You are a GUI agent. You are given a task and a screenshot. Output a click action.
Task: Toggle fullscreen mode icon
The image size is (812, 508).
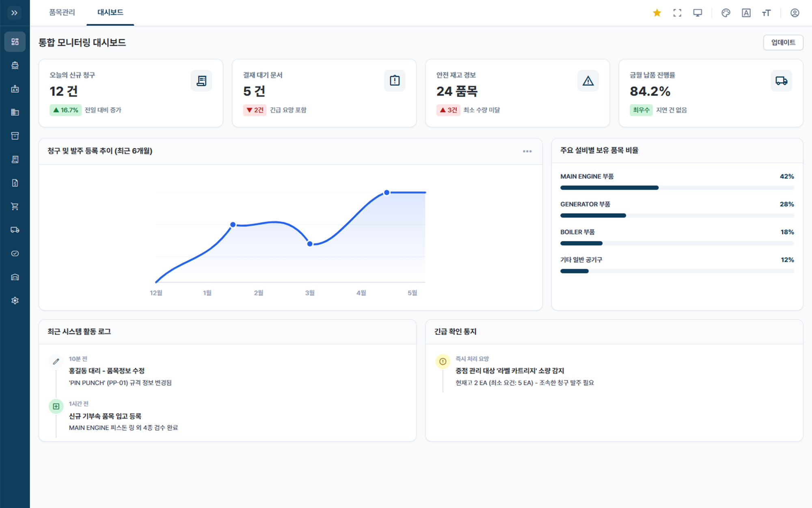click(x=677, y=13)
